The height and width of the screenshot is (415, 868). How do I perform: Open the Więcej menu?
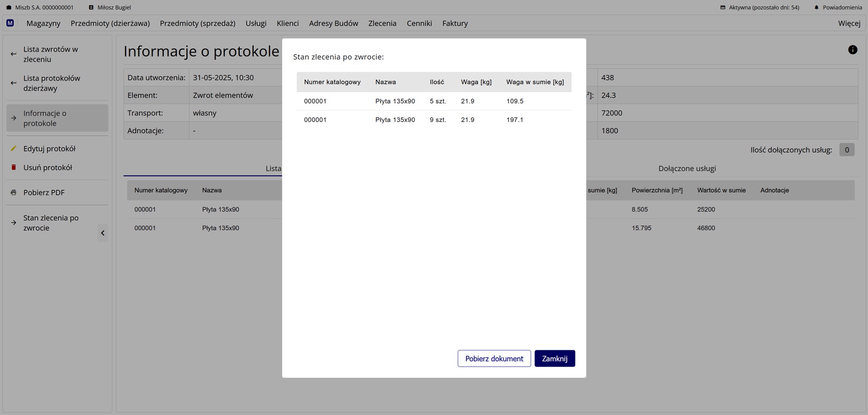(x=849, y=24)
